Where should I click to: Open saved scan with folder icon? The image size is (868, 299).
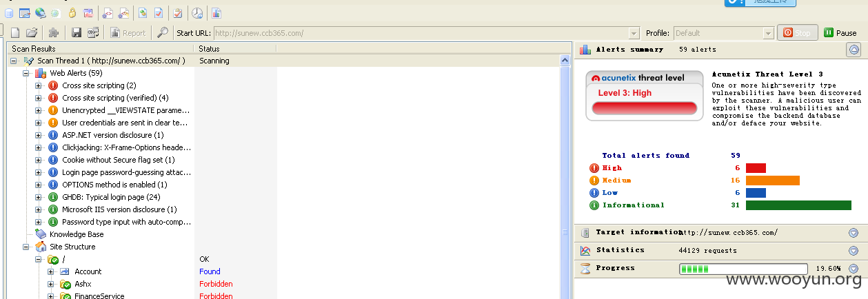coord(32,32)
